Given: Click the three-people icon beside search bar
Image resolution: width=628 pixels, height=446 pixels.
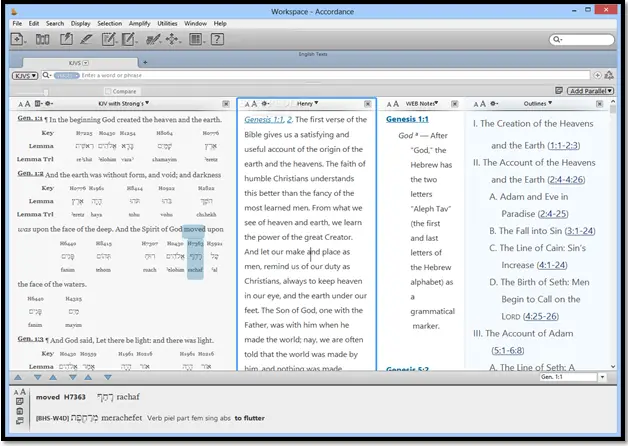Looking at the screenshot, I should click(x=609, y=75).
